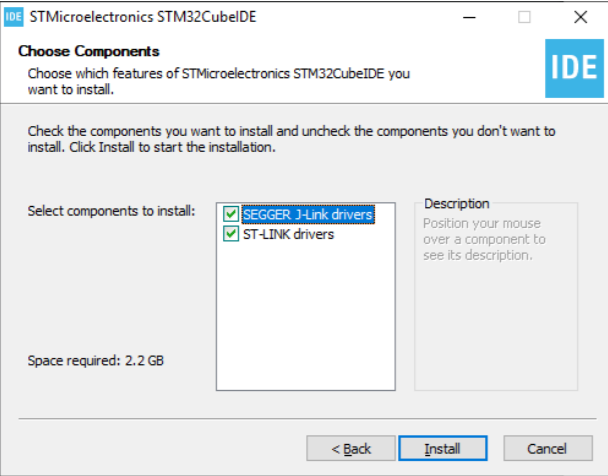This screenshot has width=608, height=476.
Task: Click the Description group box title
Action: (x=456, y=204)
